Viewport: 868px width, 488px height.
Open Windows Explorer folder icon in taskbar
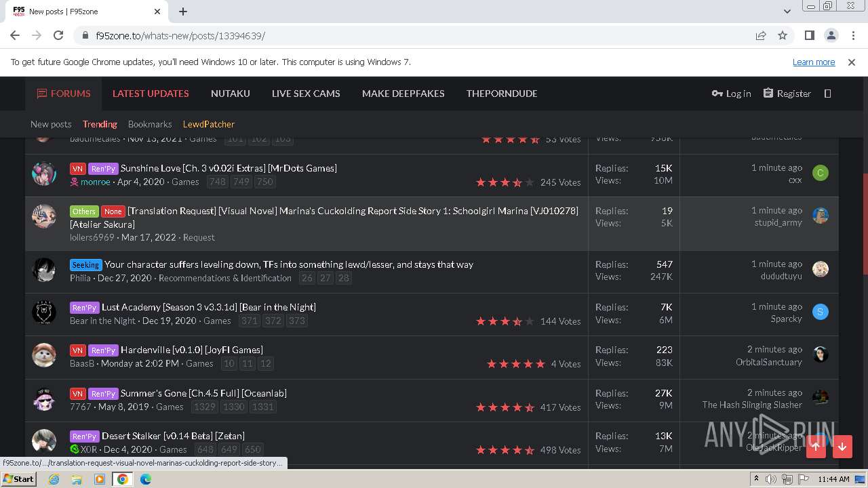pos(77,479)
